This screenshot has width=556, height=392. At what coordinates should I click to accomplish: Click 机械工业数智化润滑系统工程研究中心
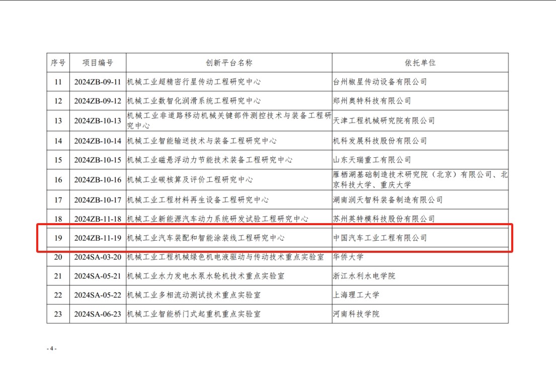(x=194, y=101)
